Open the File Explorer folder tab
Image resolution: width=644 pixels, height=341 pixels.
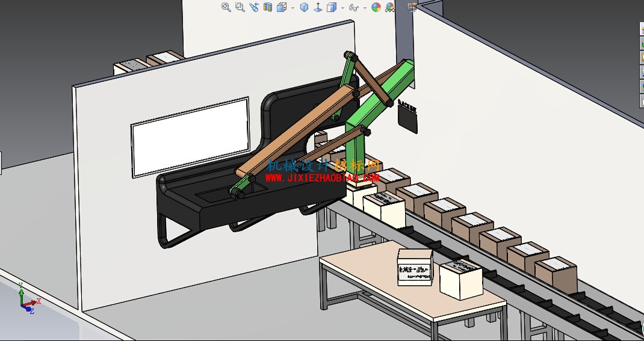tap(642, 58)
